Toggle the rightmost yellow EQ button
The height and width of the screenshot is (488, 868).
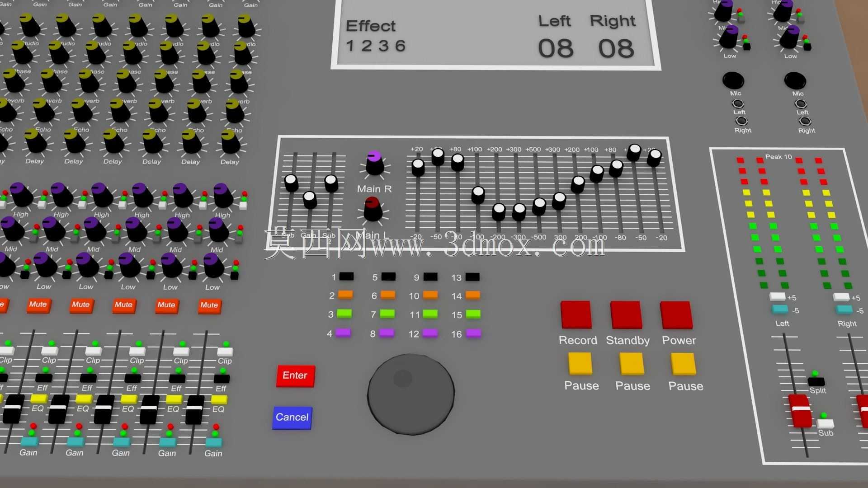click(x=219, y=400)
